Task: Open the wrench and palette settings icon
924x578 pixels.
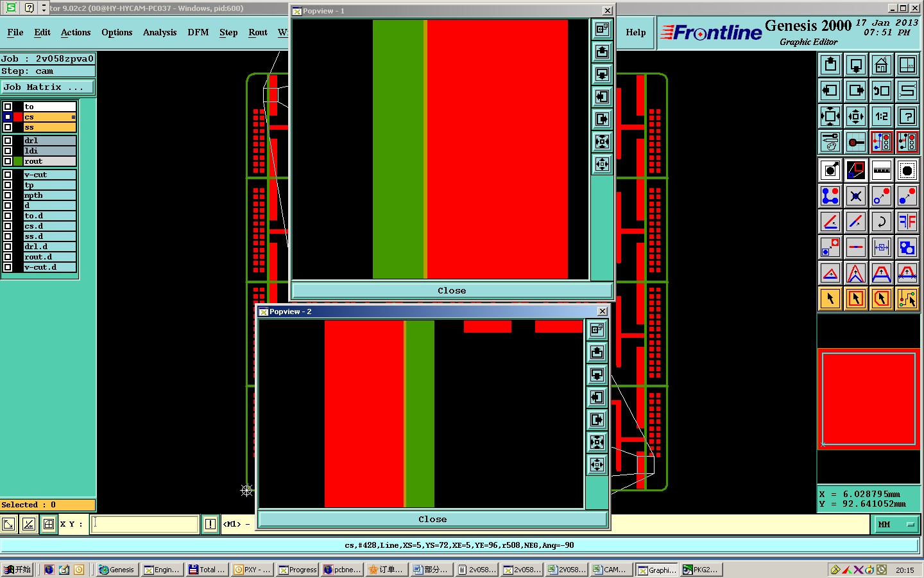Action: (x=830, y=142)
